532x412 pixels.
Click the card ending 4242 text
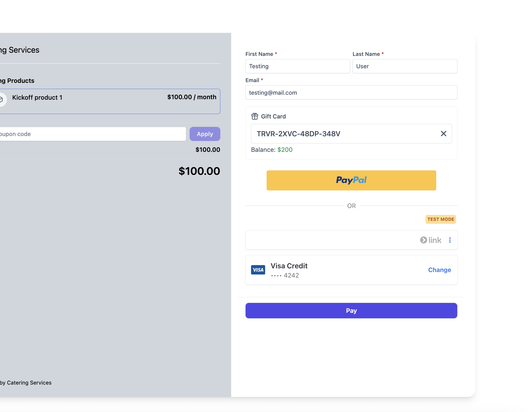coord(285,275)
